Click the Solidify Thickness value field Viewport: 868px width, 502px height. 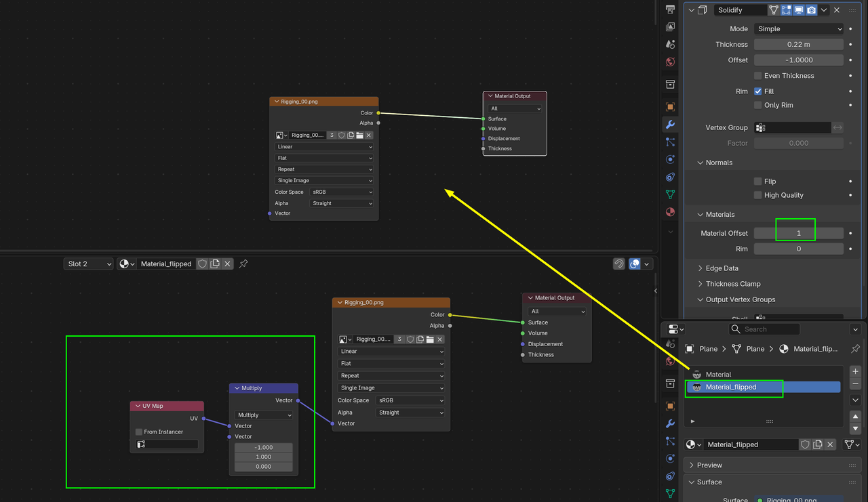(x=799, y=45)
